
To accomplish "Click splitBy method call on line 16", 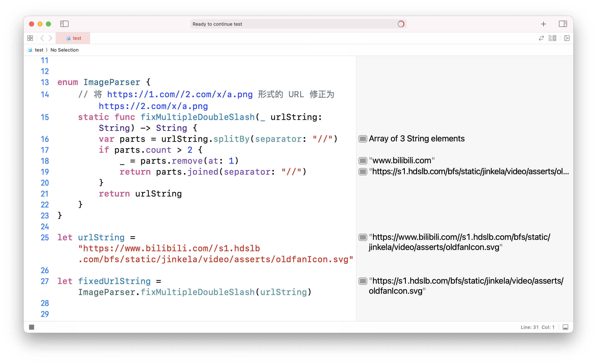I will coord(231,139).
